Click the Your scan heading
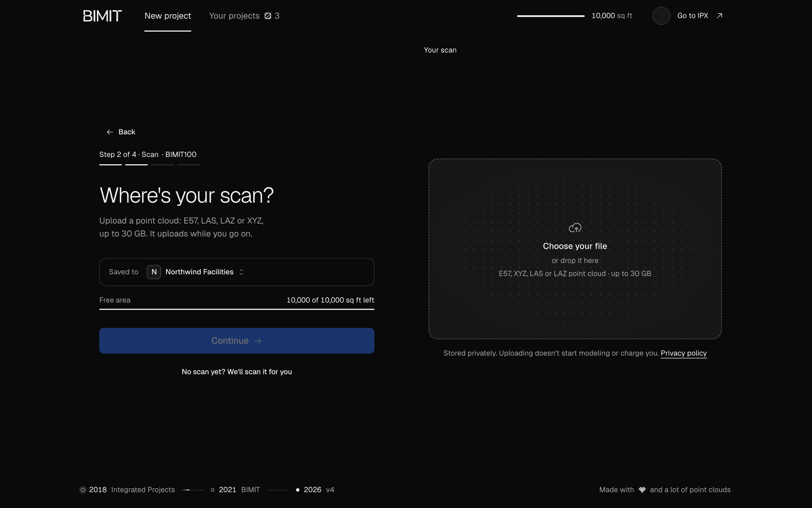812x508 pixels. pyautogui.click(x=440, y=50)
